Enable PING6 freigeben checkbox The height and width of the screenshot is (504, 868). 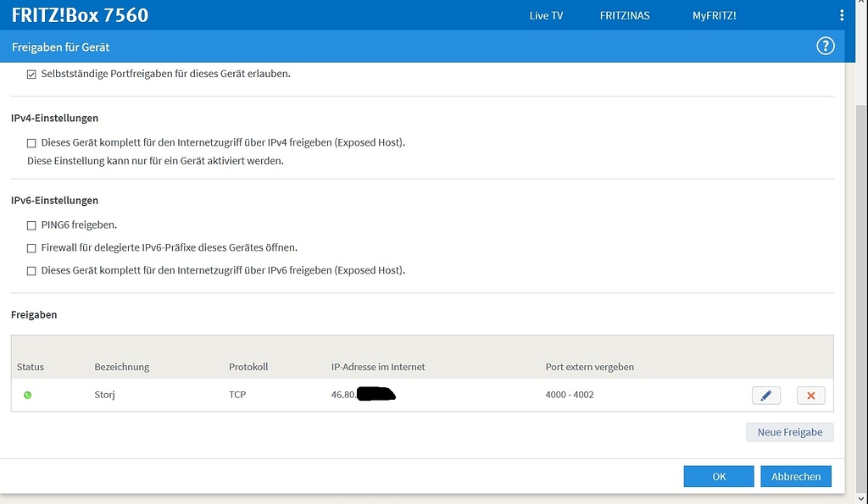[31, 225]
